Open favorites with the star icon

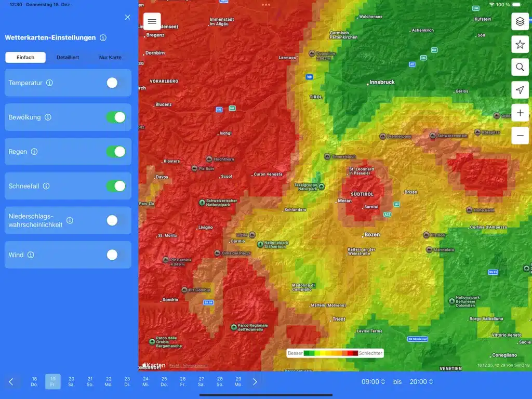[520, 45]
